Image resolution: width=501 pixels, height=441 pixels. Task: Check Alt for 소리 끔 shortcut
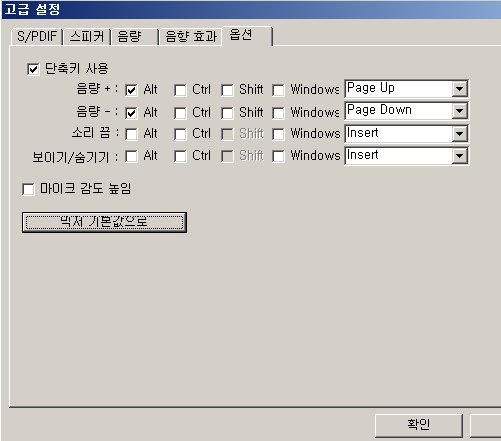(131, 134)
